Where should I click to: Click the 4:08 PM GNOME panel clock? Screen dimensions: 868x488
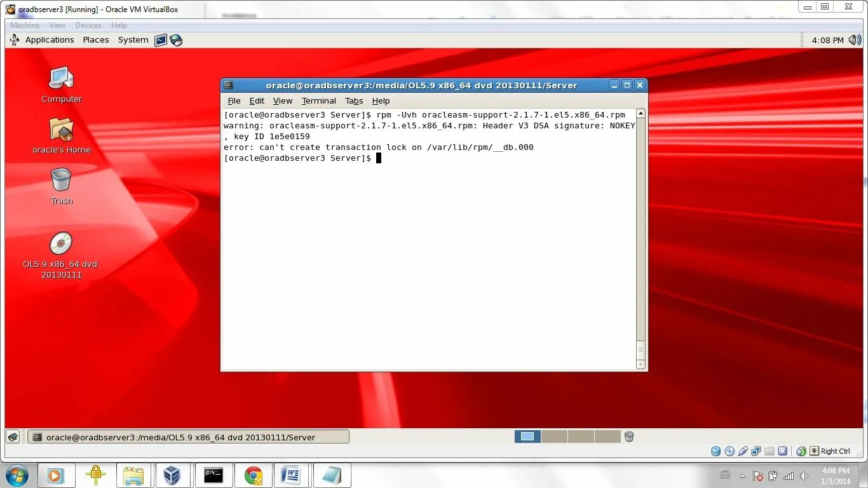click(x=827, y=40)
